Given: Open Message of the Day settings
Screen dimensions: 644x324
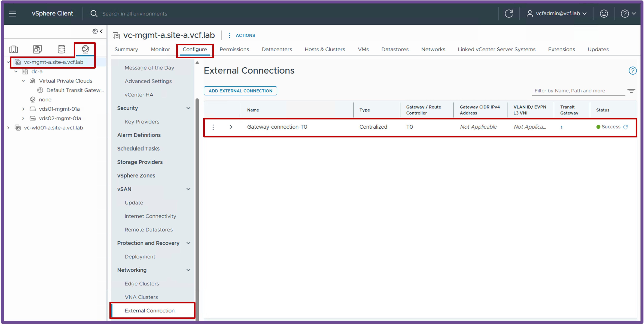Looking at the screenshot, I should point(149,68).
